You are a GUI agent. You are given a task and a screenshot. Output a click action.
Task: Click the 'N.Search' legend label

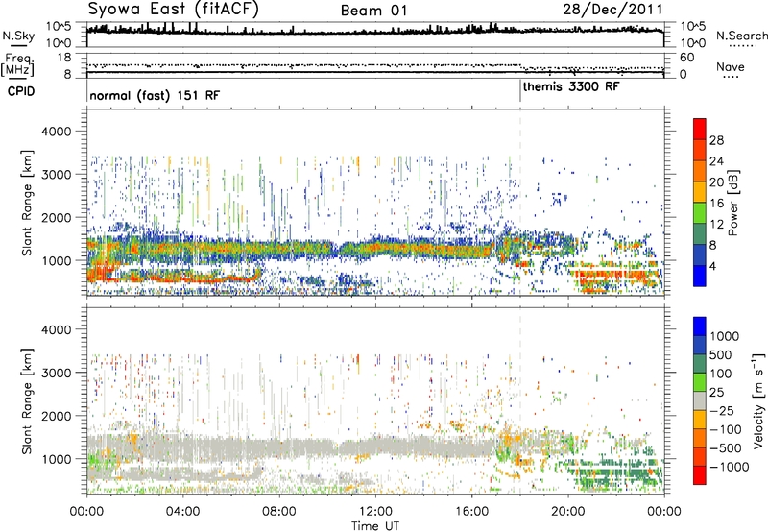[741, 36]
